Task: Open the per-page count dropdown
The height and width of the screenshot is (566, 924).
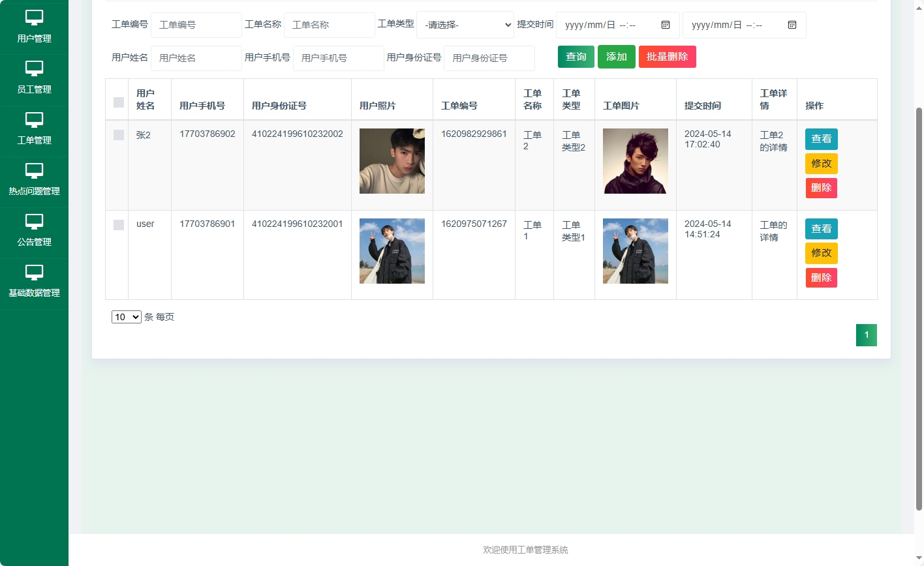Action: pyautogui.click(x=126, y=317)
